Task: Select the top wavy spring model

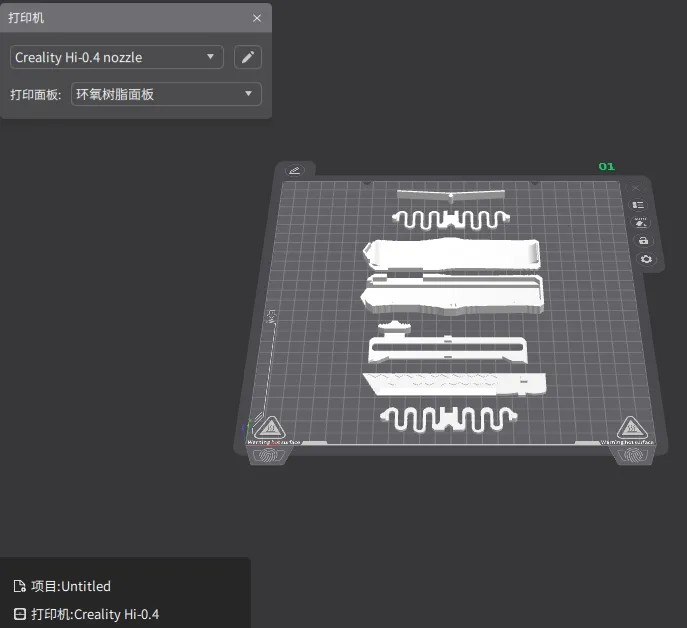Action: tap(450, 219)
